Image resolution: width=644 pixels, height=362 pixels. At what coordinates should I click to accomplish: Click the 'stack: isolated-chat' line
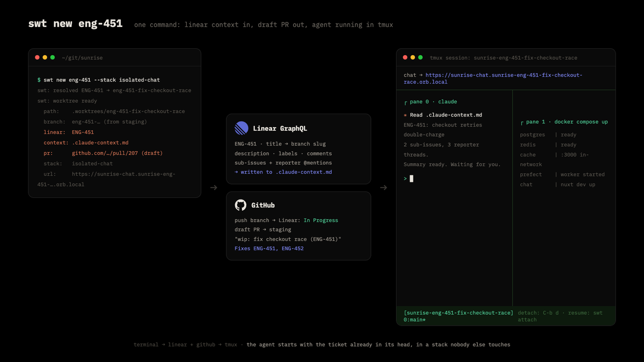click(x=78, y=164)
